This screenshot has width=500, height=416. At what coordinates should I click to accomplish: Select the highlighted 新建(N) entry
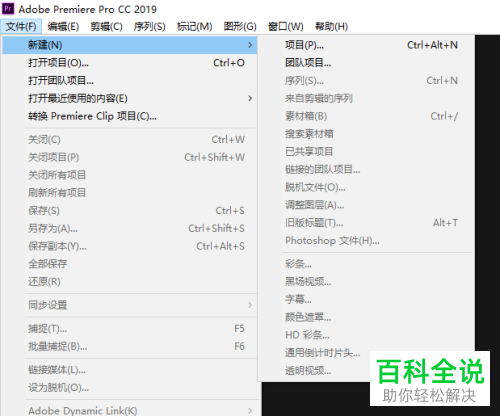(x=130, y=45)
